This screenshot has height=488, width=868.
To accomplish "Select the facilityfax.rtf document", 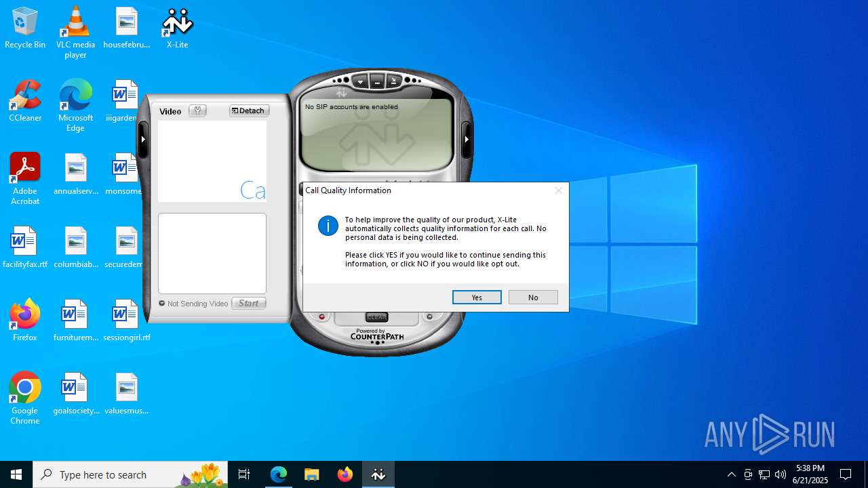I will 25,248.
